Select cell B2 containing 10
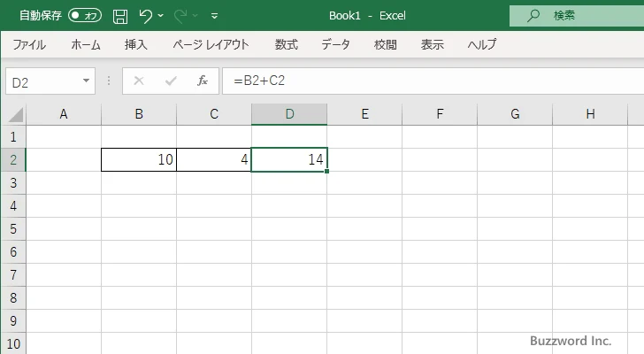The height and width of the screenshot is (354, 644). pos(139,160)
